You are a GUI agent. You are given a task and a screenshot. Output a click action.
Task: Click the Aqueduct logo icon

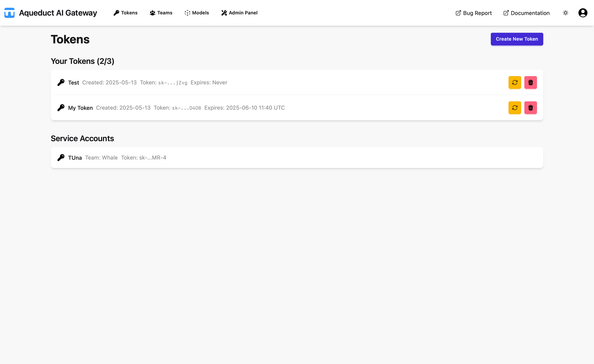coord(9,13)
